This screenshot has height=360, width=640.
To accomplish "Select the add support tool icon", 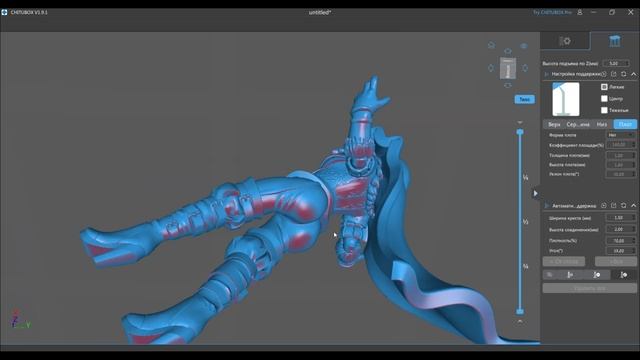I will coord(570,275).
